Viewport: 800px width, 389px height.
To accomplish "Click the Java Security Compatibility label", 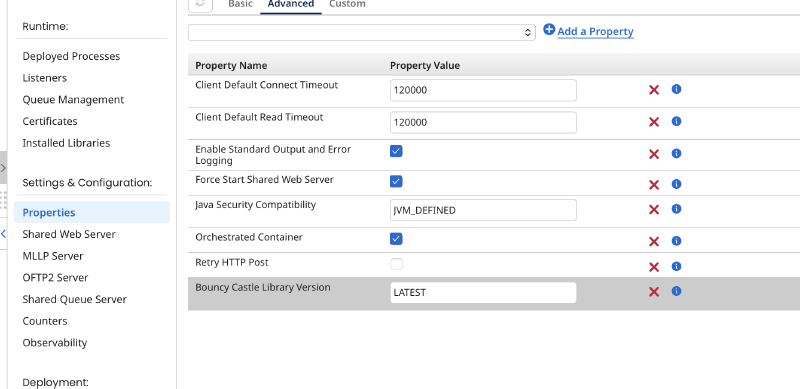I will click(x=256, y=205).
